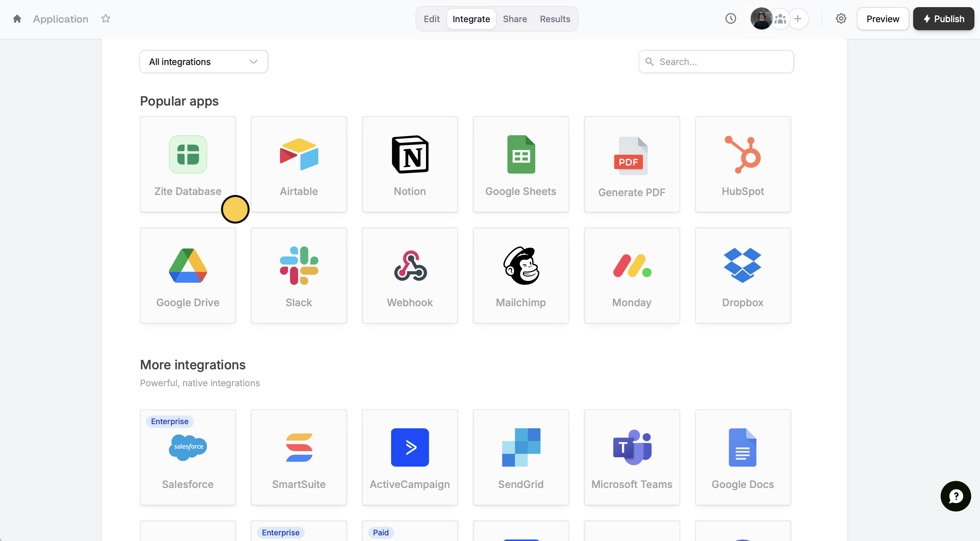
Task: Expand the All integrations dropdown
Action: pyautogui.click(x=203, y=62)
